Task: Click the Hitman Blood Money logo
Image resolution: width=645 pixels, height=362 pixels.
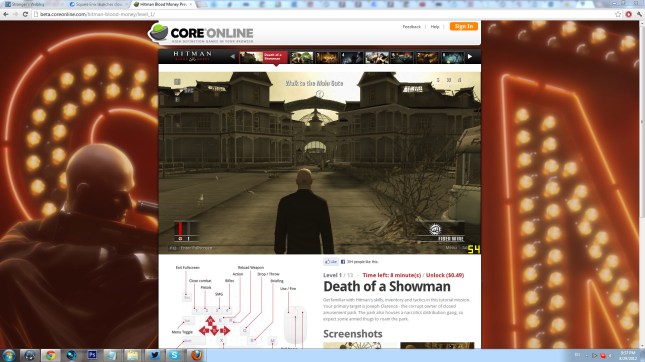Action: point(193,56)
